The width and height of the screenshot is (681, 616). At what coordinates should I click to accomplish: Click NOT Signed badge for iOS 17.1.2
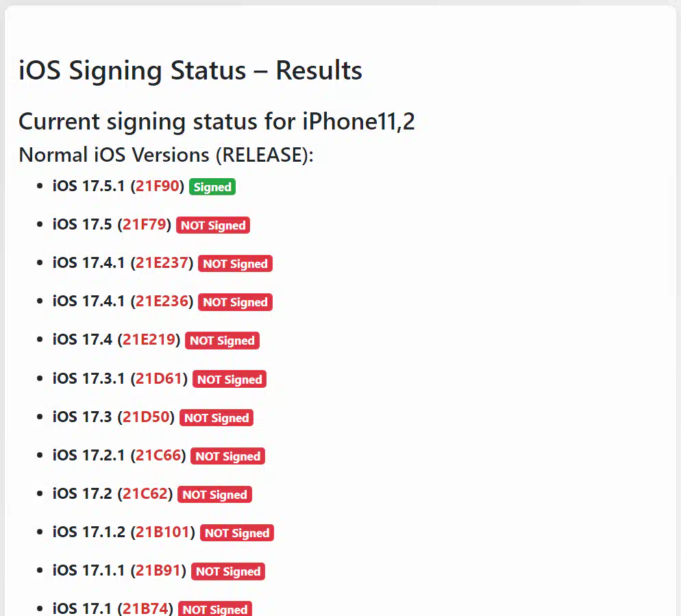(236, 532)
